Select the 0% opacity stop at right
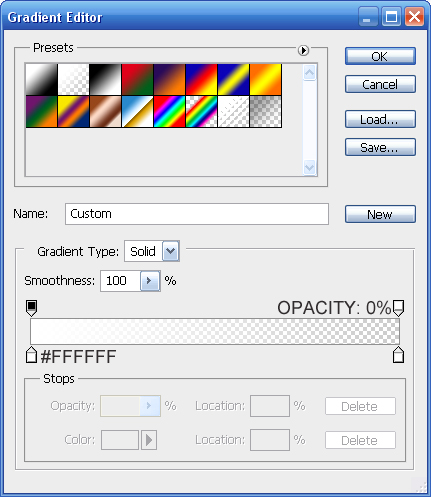431x497 pixels. coord(398,308)
